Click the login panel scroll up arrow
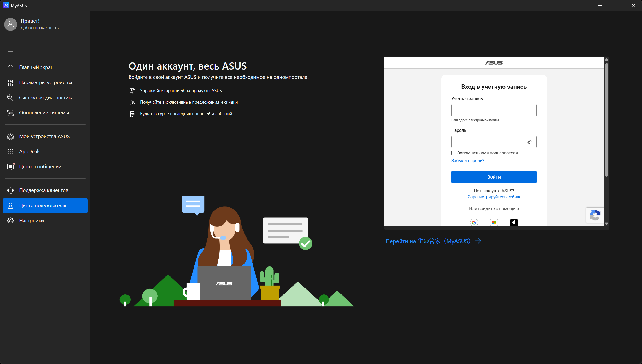This screenshot has width=642, height=364. (x=607, y=59)
